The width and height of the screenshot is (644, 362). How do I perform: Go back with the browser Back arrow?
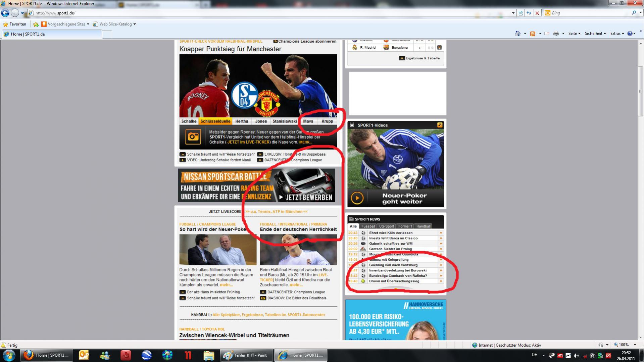point(5,13)
